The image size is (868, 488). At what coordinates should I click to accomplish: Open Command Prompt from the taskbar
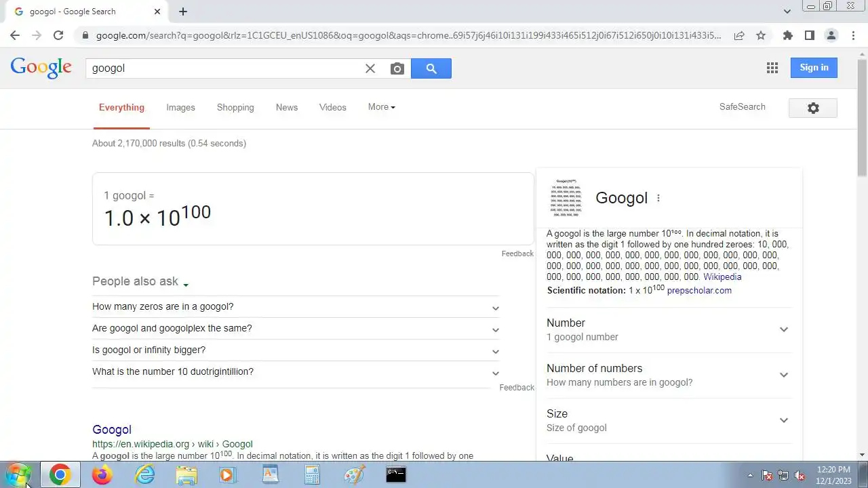click(x=396, y=475)
